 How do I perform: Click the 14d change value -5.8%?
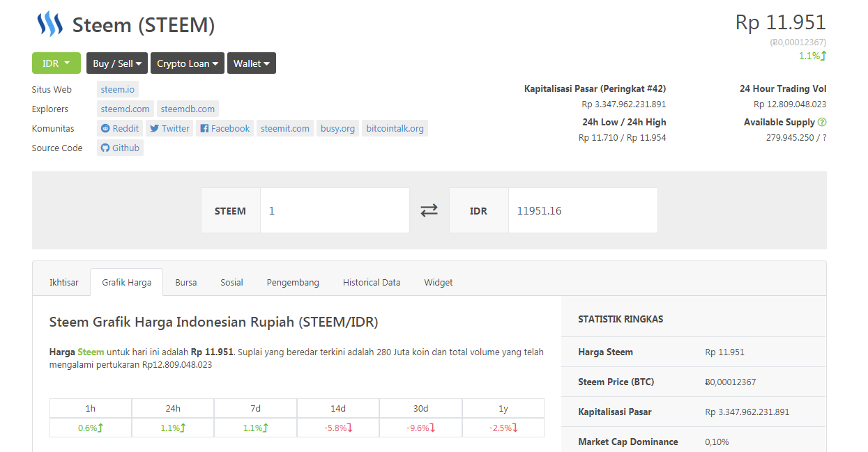[x=338, y=428]
